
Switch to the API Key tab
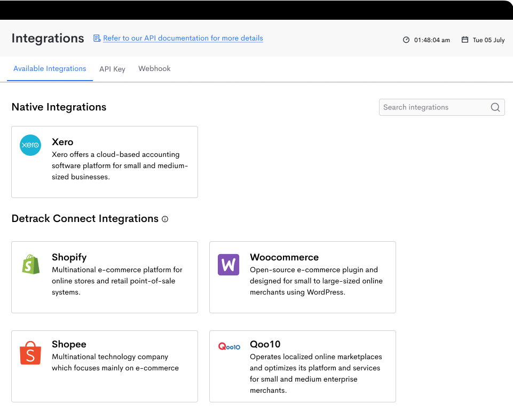112,69
